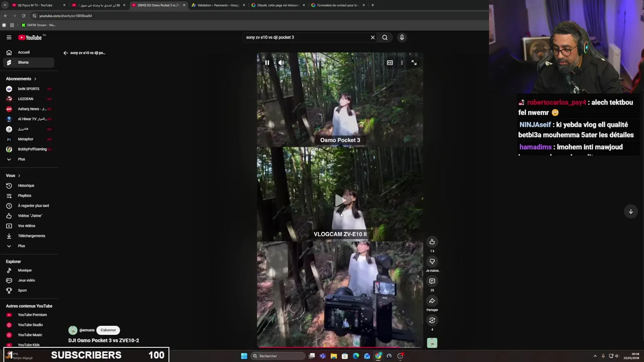Switch to Validation – Paiements tab

click(218, 5)
